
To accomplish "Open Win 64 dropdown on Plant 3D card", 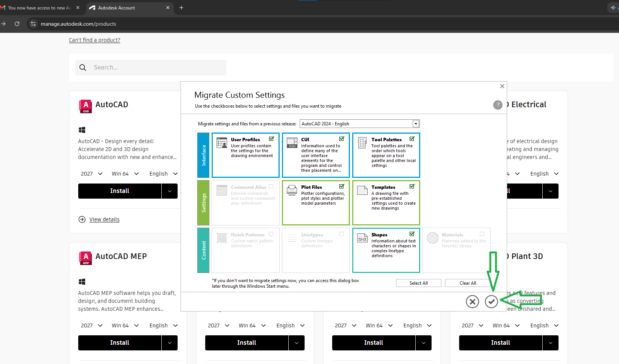I will pyautogui.click(x=506, y=325).
